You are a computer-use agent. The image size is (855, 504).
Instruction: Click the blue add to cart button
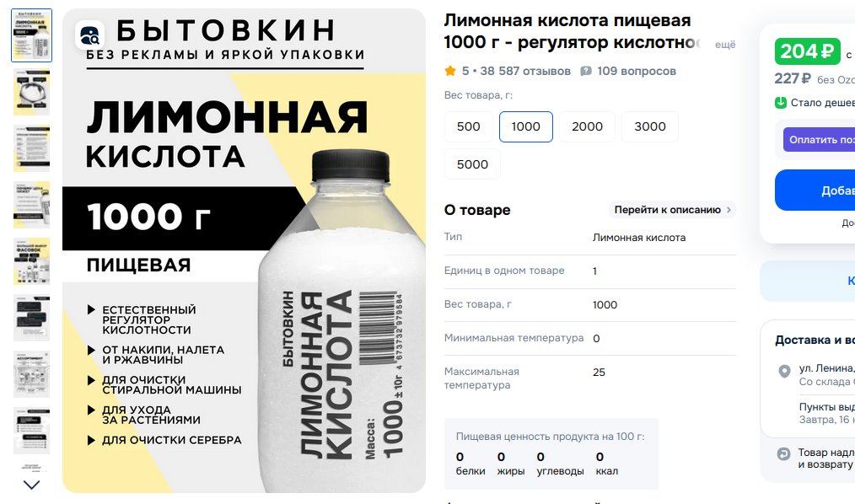click(x=815, y=190)
